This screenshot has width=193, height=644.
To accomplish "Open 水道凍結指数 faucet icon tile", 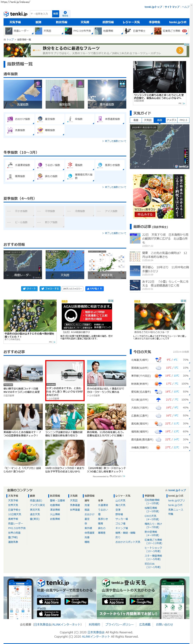I will [x=20, y=165].
